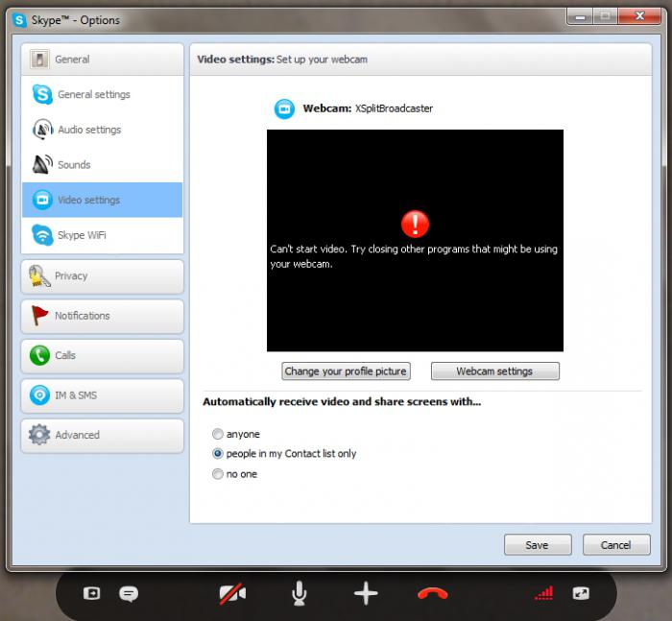Open Webcam settings

click(x=495, y=371)
